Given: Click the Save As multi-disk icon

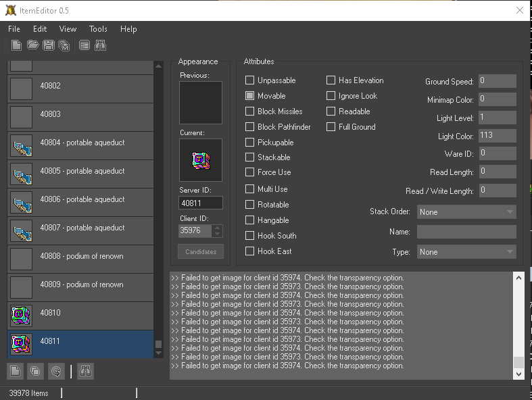Looking at the screenshot, I should pyautogui.click(x=64, y=45).
